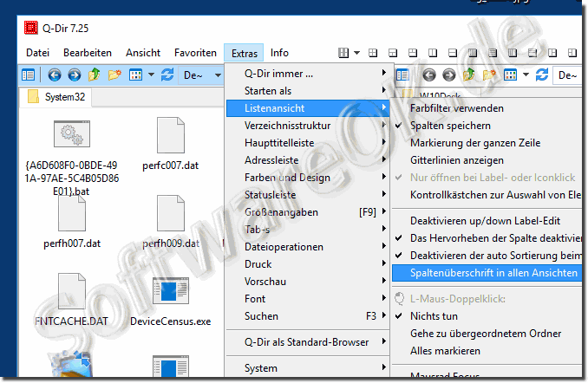Open Größenangaben F9 entry

point(308,212)
